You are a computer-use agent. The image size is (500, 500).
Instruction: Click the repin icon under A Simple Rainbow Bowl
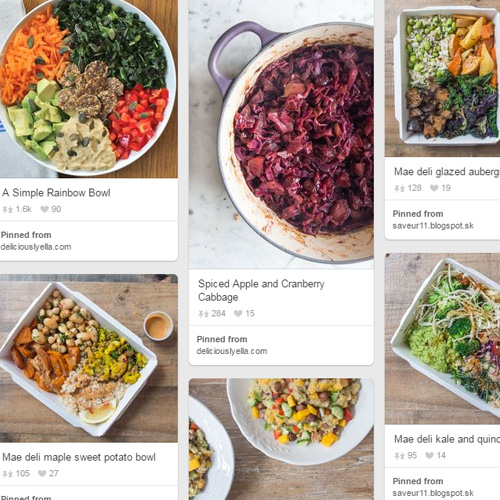pos(8,209)
